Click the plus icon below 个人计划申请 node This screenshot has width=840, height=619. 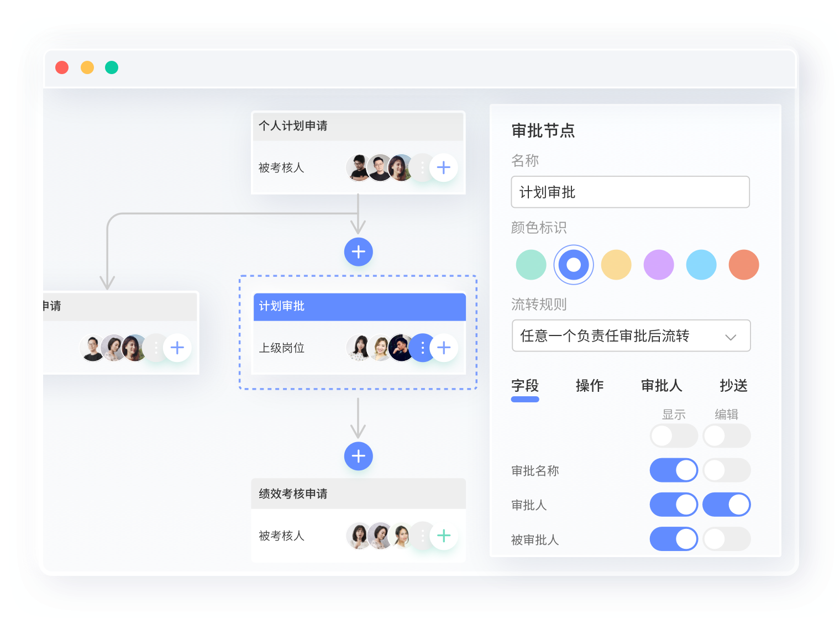coord(358,252)
